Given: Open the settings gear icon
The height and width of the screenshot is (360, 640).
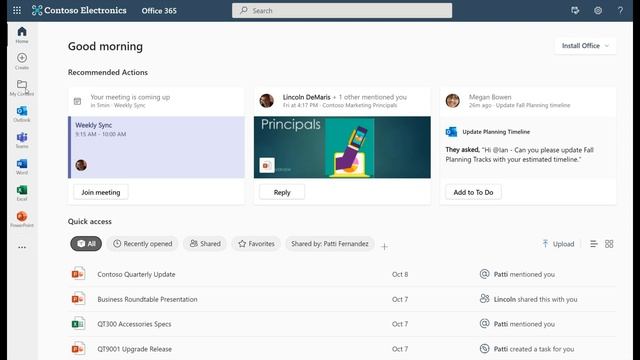Looking at the screenshot, I should (x=598, y=11).
